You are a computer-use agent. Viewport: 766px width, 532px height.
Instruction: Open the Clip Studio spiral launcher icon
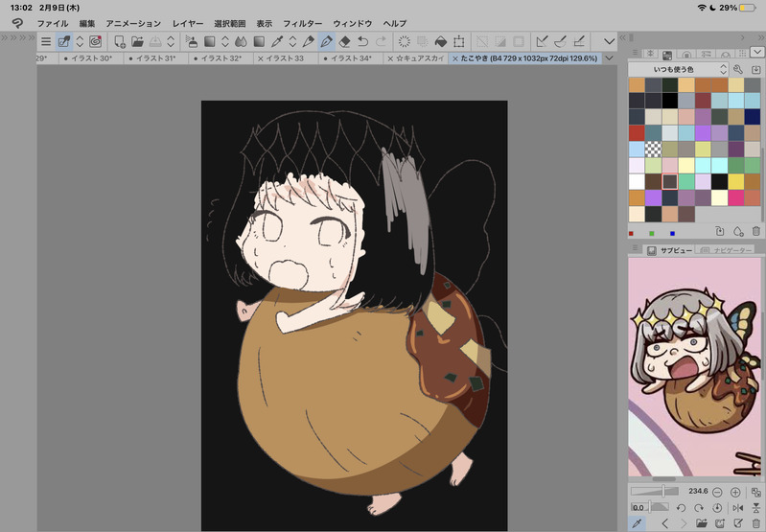pos(95,41)
